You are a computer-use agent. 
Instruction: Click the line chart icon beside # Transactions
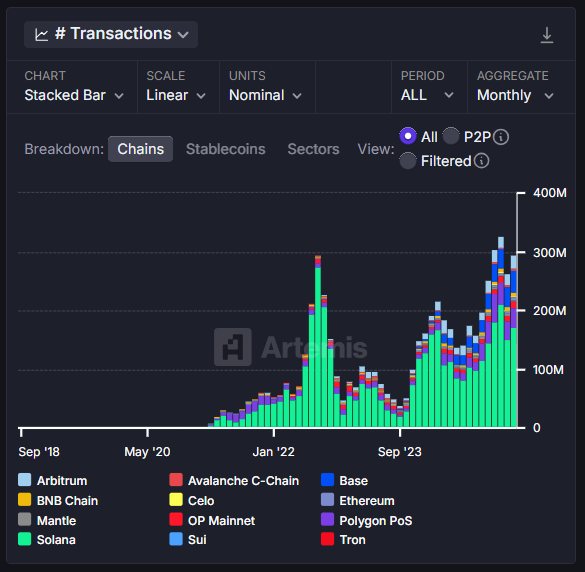[41, 35]
